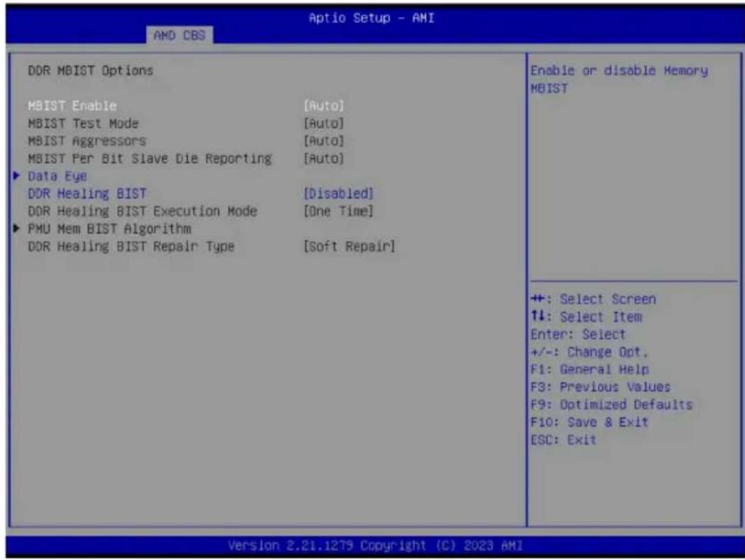Click the F3: Previous Values hint
Image resolution: width=745 pixels, height=560 pixels.
click(x=600, y=387)
